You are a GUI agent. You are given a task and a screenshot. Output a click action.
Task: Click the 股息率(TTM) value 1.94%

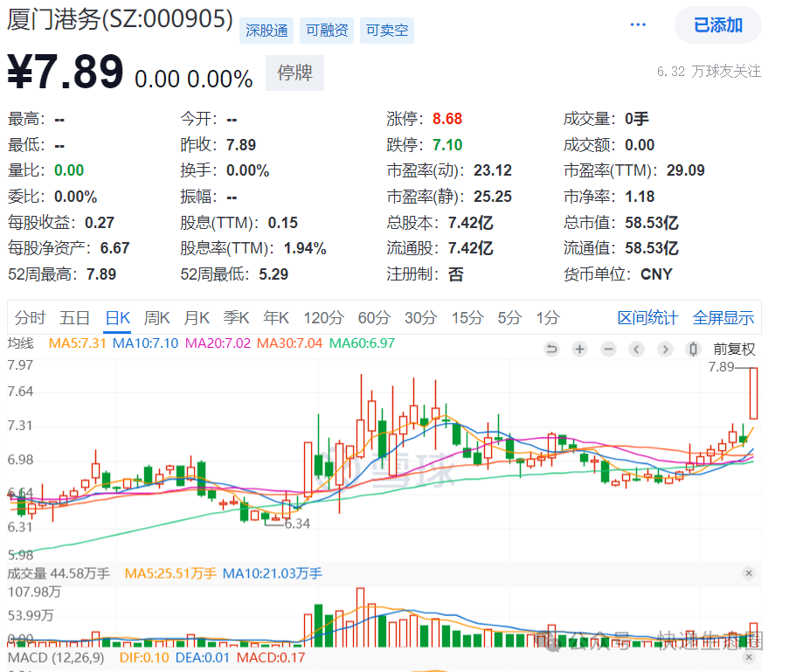click(x=305, y=248)
